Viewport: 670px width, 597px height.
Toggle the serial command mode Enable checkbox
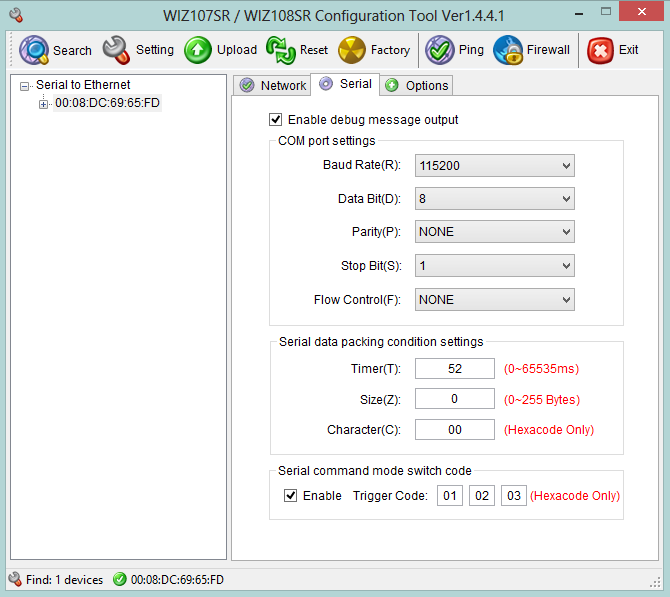pyautogui.click(x=291, y=496)
